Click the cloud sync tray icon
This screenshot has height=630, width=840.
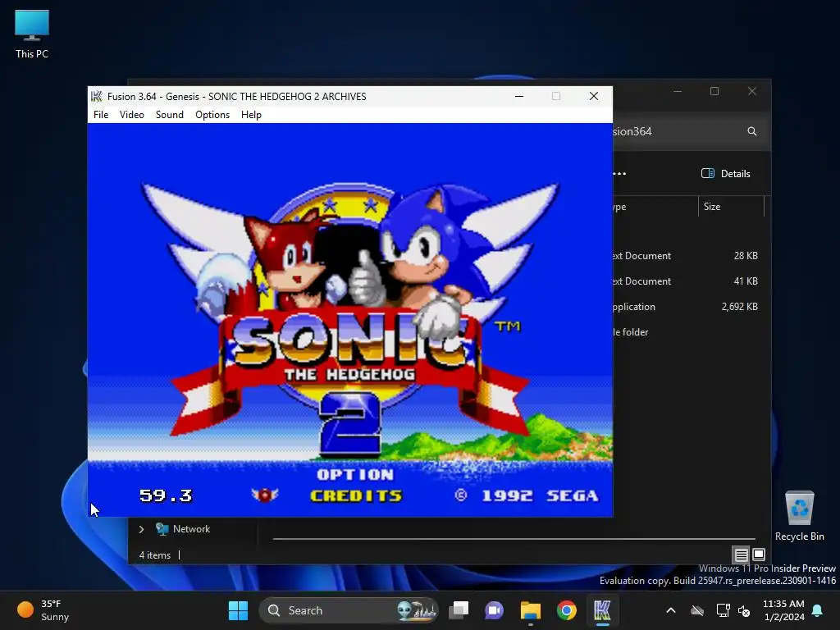pos(697,610)
